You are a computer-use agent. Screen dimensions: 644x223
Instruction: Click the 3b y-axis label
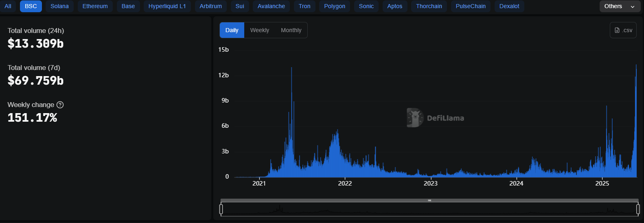225,151
